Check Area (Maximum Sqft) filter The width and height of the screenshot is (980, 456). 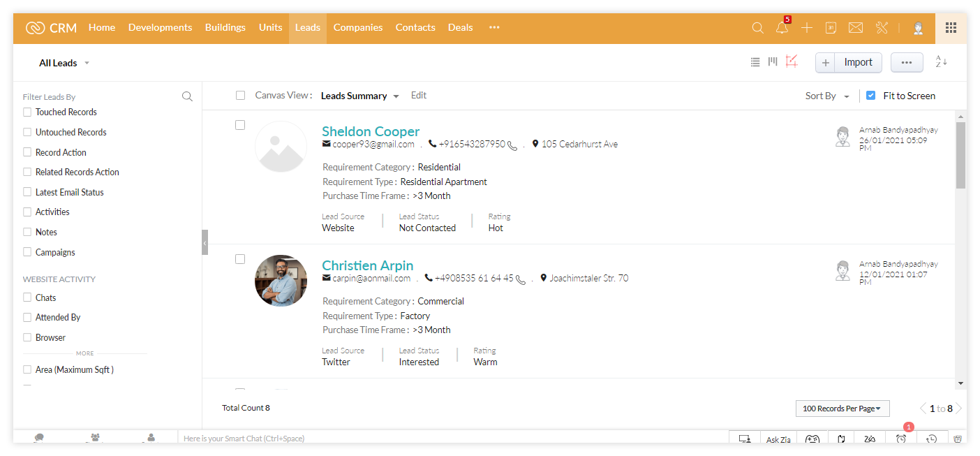[27, 369]
